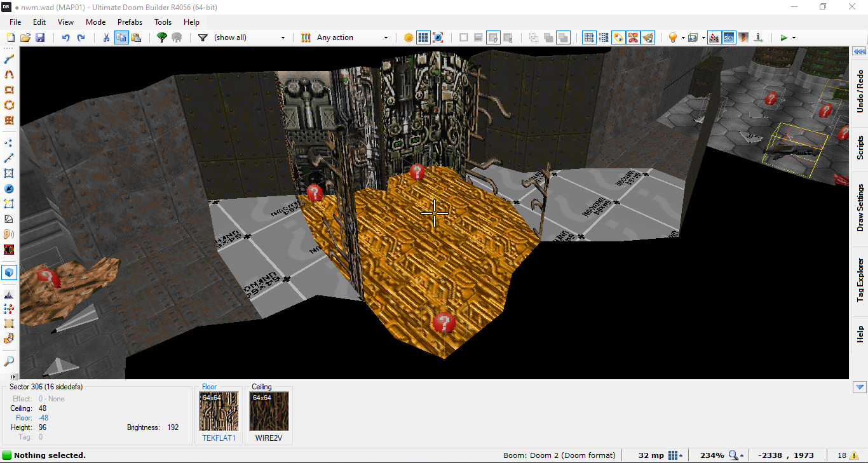Switch to Make Sectors mode in sidebar
The image size is (868, 463).
coord(9,204)
